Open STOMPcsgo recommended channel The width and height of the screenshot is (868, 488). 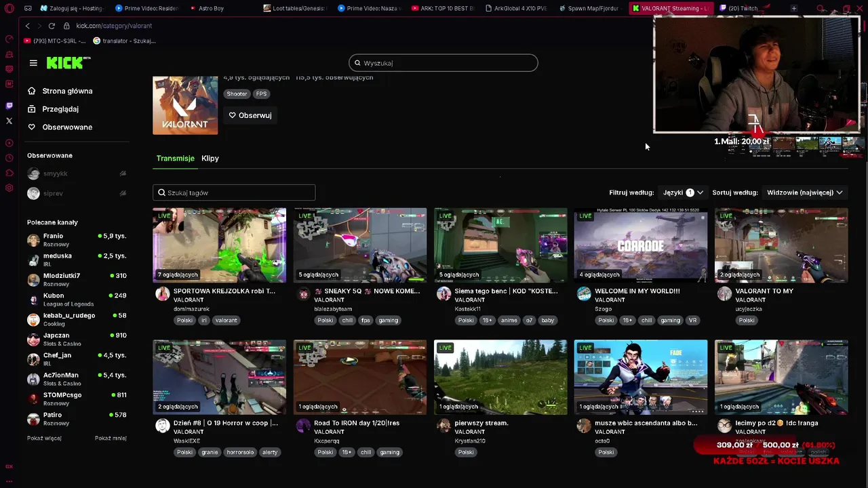click(77, 399)
